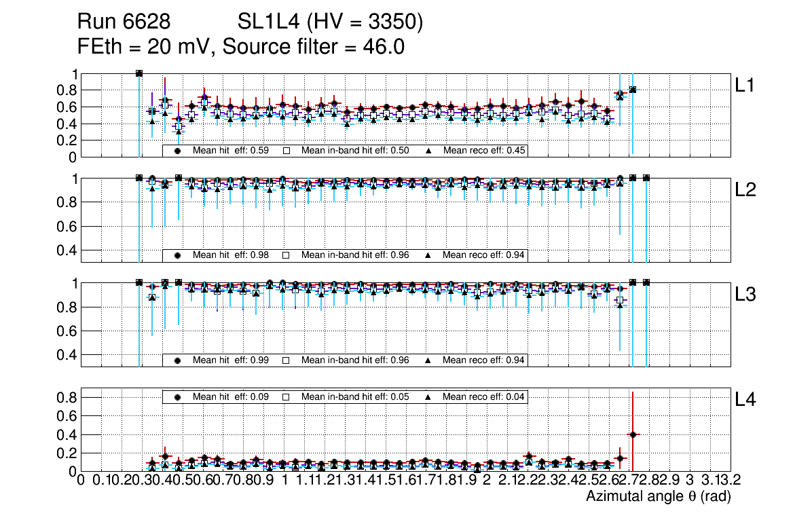Click the L2 panel label
This screenshot has width=812, height=524.
pyautogui.click(x=745, y=190)
